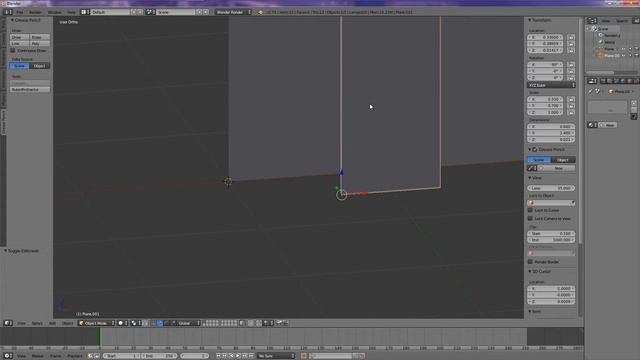Click the Ruler/Protractor button
Image resolution: width=640 pixels, height=360 pixels.
pos(30,89)
